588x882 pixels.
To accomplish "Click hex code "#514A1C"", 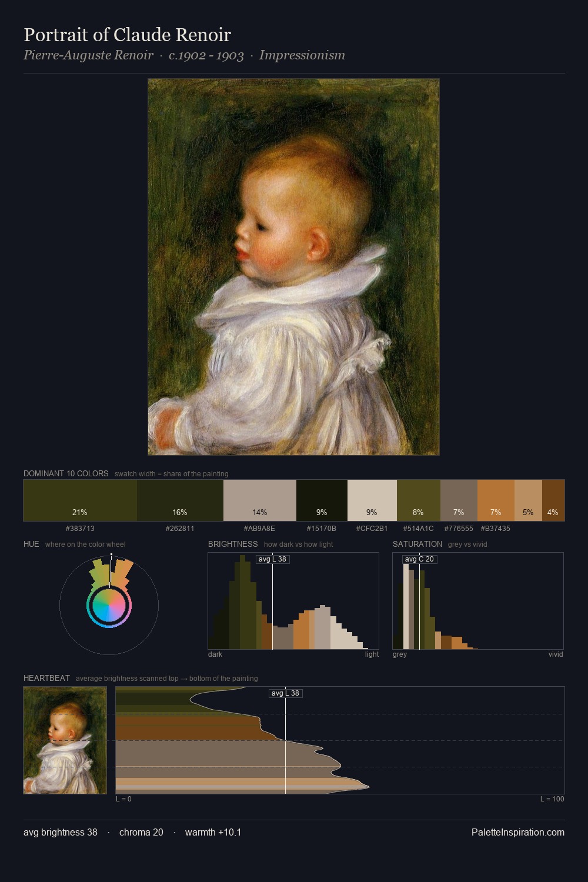I will [419, 528].
